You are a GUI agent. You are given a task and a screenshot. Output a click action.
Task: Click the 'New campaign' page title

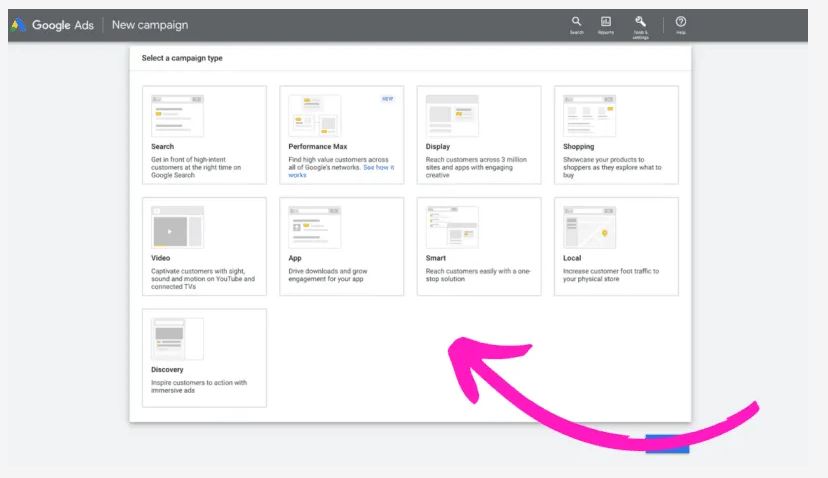click(x=150, y=25)
